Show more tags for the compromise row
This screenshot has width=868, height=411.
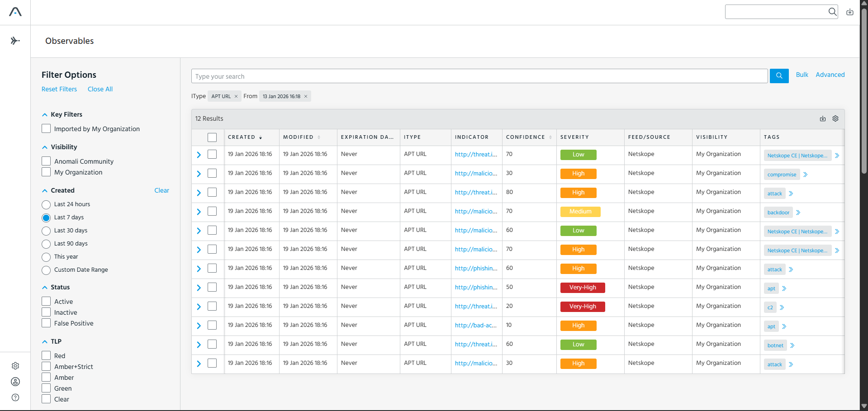[806, 175]
